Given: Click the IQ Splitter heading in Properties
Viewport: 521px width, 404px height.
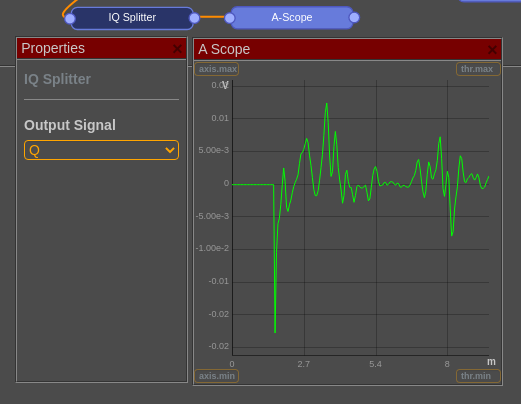Looking at the screenshot, I should coord(57,79).
